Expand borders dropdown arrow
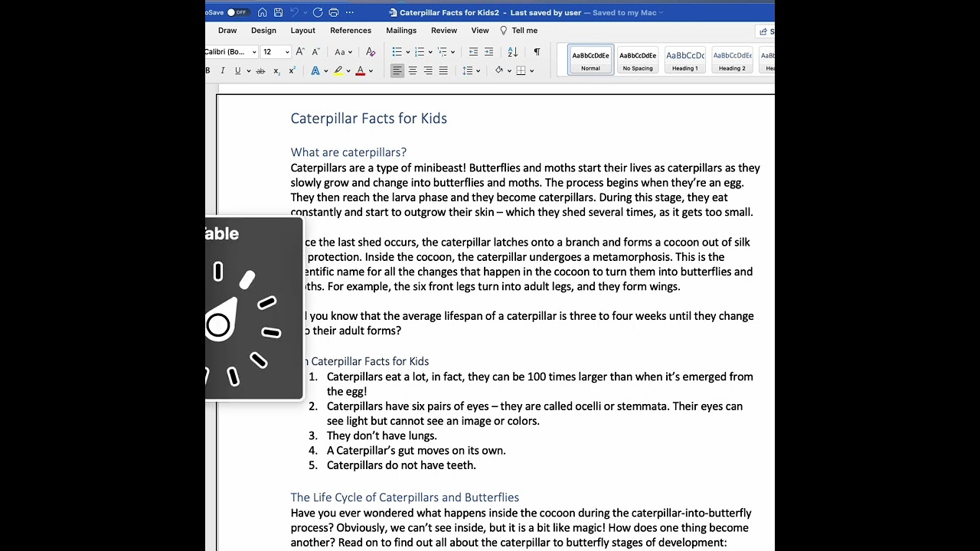Screen dimensions: 980x551 tap(532, 71)
